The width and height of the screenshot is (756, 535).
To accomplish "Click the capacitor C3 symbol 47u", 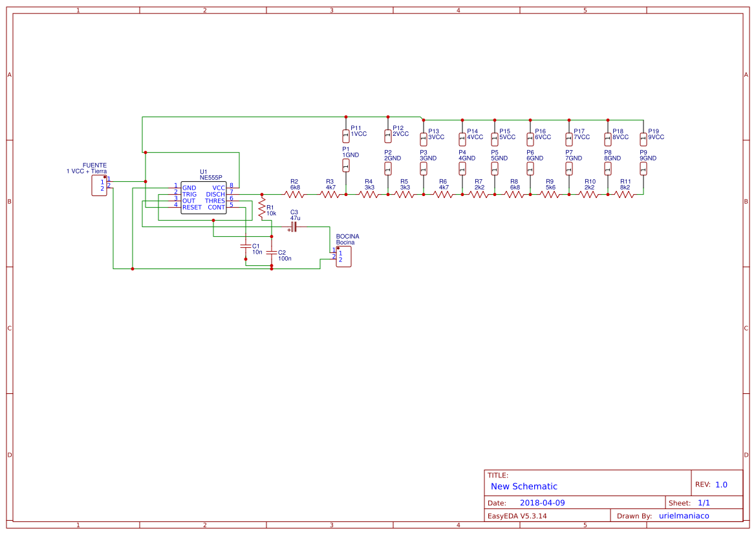I will click(294, 228).
